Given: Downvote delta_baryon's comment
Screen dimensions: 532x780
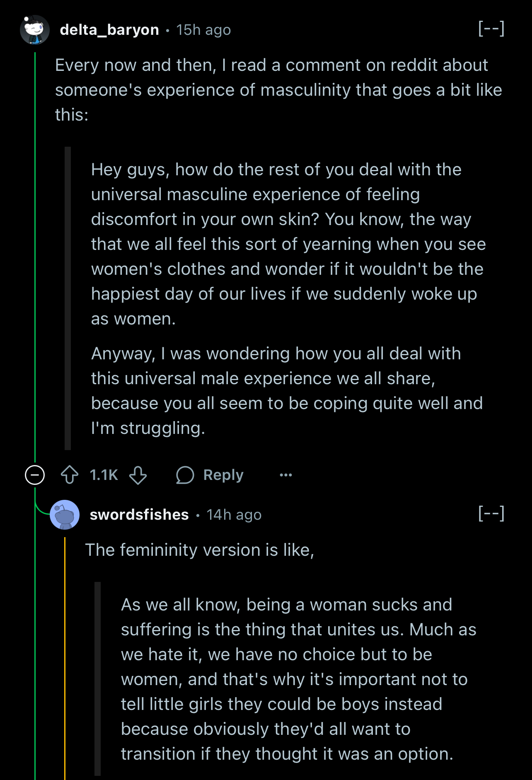Looking at the screenshot, I should (x=138, y=475).
